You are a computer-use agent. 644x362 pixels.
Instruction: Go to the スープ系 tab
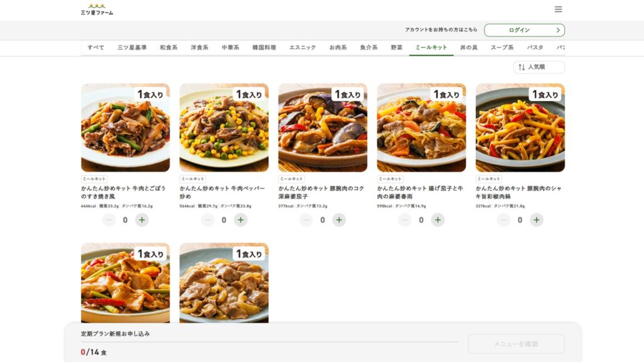[x=502, y=48]
